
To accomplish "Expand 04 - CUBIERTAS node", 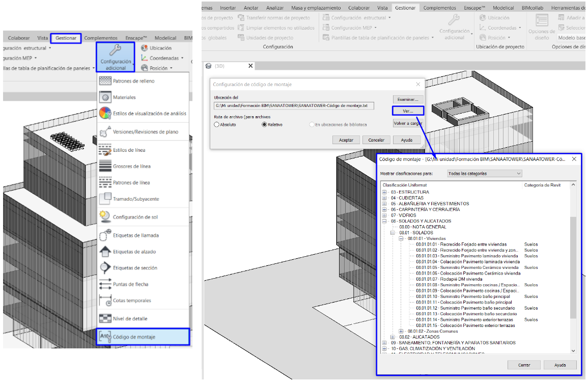I will pyautogui.click(x=384, y=198).
